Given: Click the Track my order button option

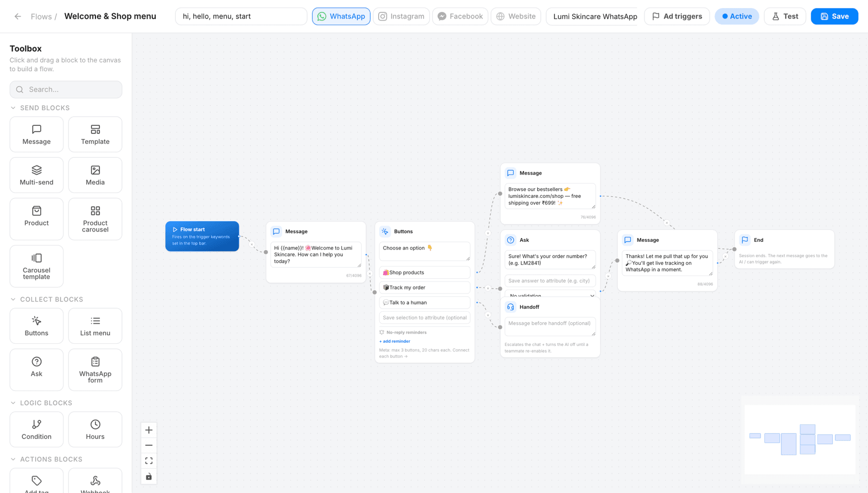Looking at the screenshot, I should 425,288.
